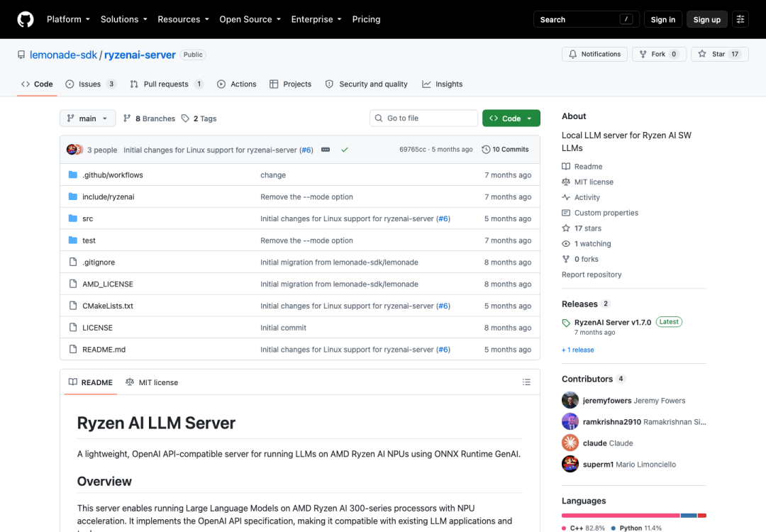View 2 Tags link
This screenshot has width=766, height=532.
pos(199,118)
